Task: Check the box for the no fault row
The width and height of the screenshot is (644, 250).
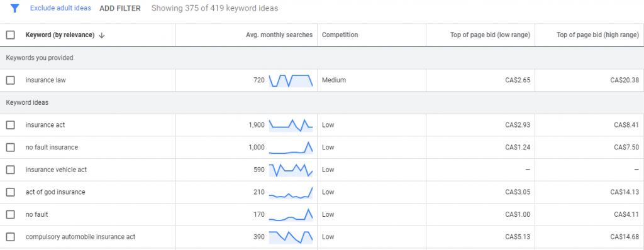Action: point(10,214)
